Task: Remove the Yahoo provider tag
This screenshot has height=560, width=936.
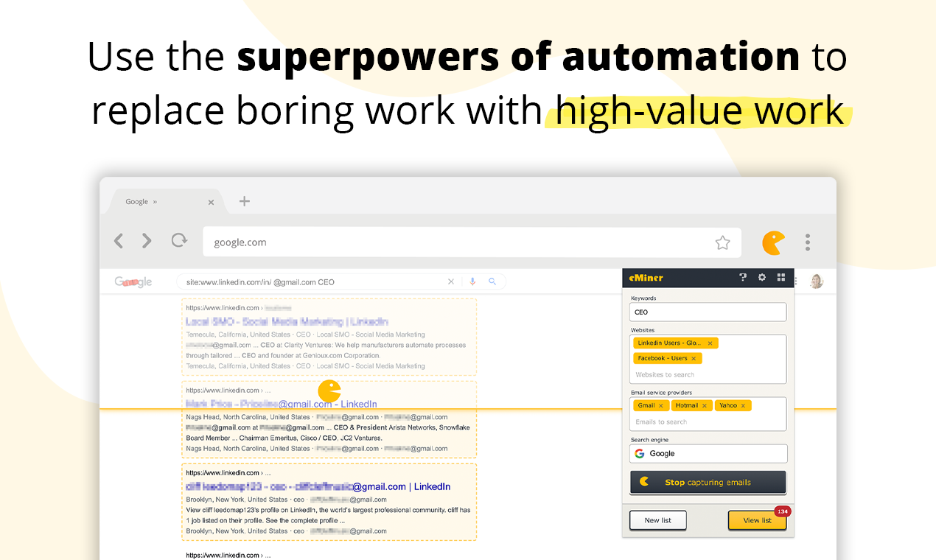Action: pyautogui.click(x=743, y=406)
